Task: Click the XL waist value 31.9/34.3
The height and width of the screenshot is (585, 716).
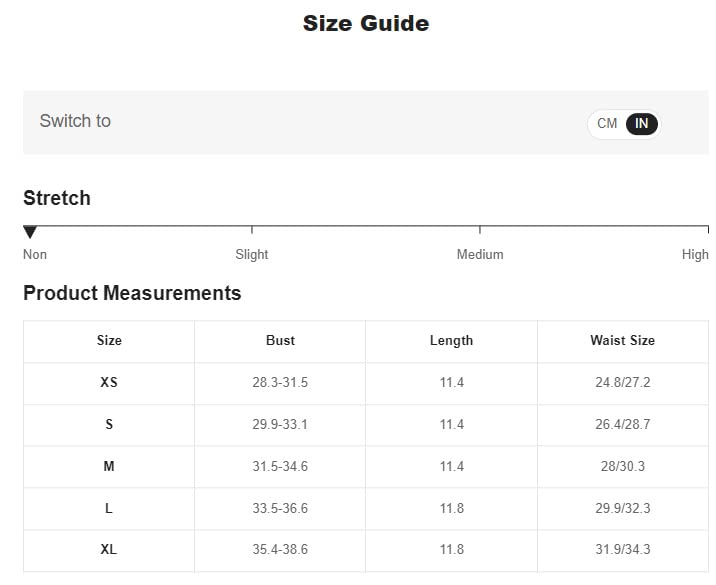Action: pos(622,550)
